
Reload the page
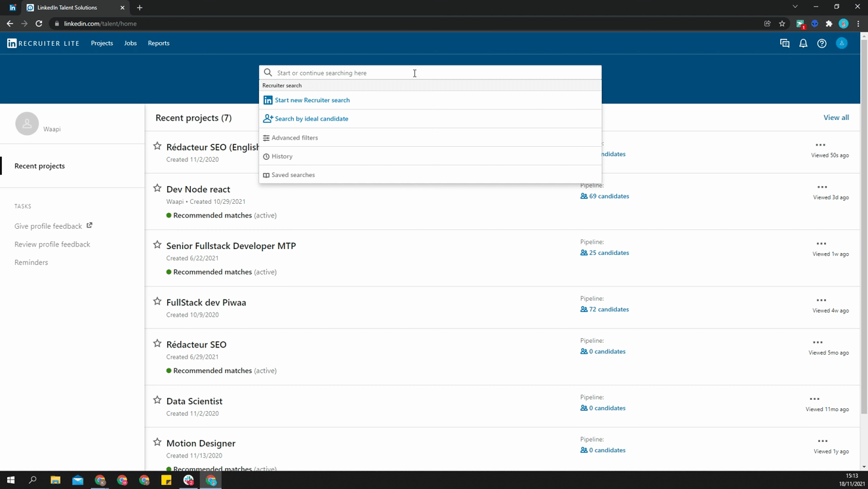[x=39, y=24]
